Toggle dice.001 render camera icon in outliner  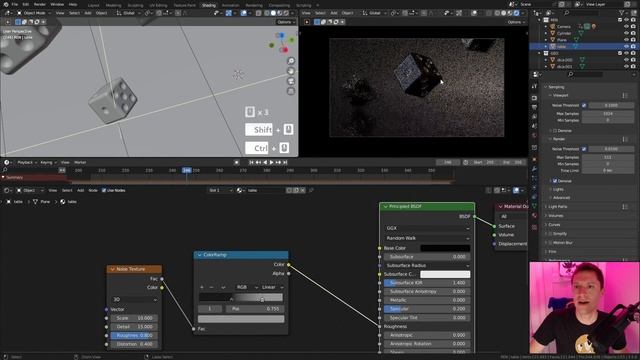633,66
